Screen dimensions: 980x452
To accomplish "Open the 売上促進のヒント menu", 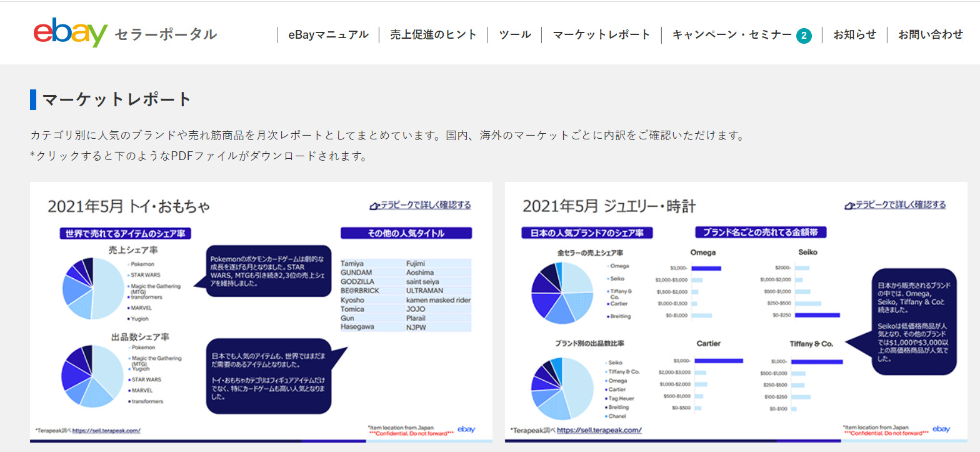I will coord(433,35).
